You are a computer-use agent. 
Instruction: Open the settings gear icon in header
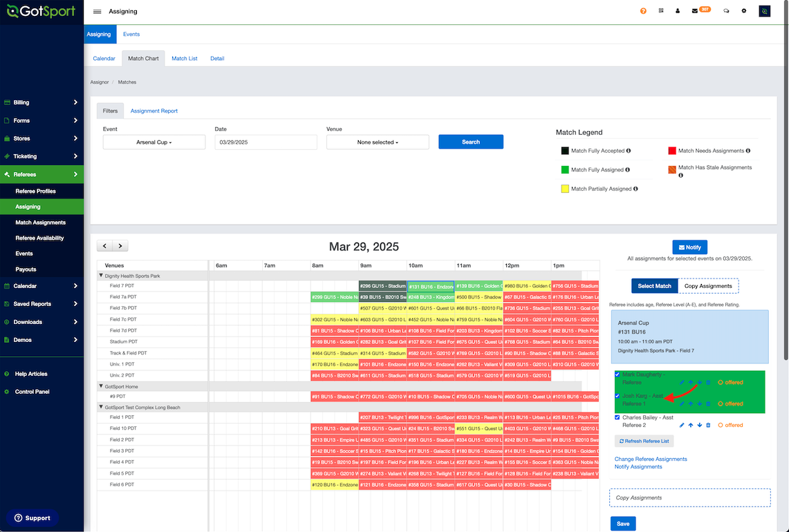(744, 11)
